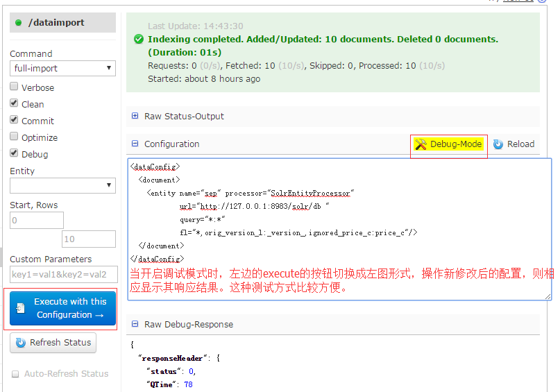560x392 pixels.
Task: Click the green checkmark indexing completed icon
Action: coord(139,39)
